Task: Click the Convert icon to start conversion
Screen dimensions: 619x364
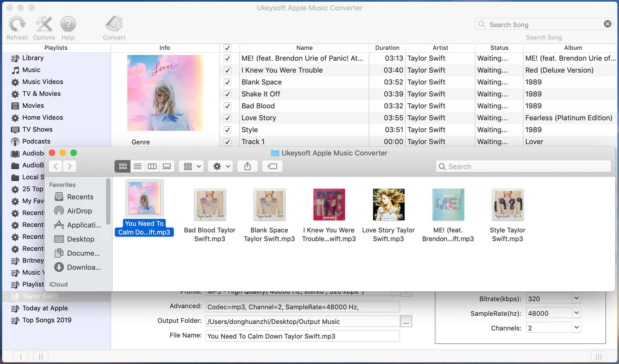Action: click(x=114, y=27)
